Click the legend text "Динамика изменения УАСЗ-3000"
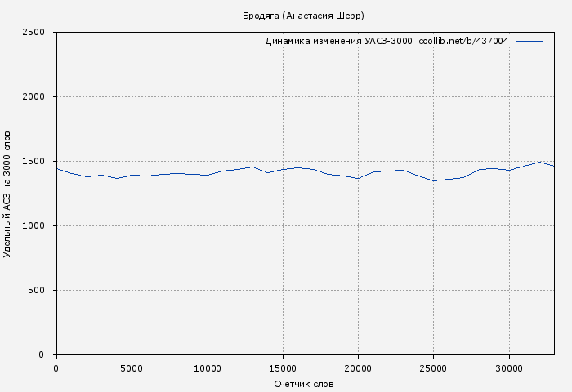The height and width of the screenshot is (392, 572). 338,42
